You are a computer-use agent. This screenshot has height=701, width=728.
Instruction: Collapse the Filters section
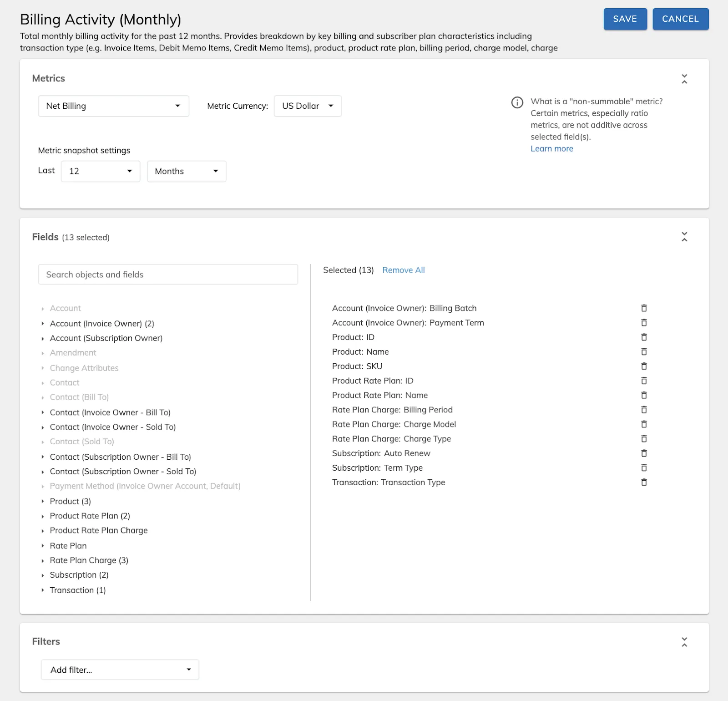pyautogui.click(x=684, y=642)
